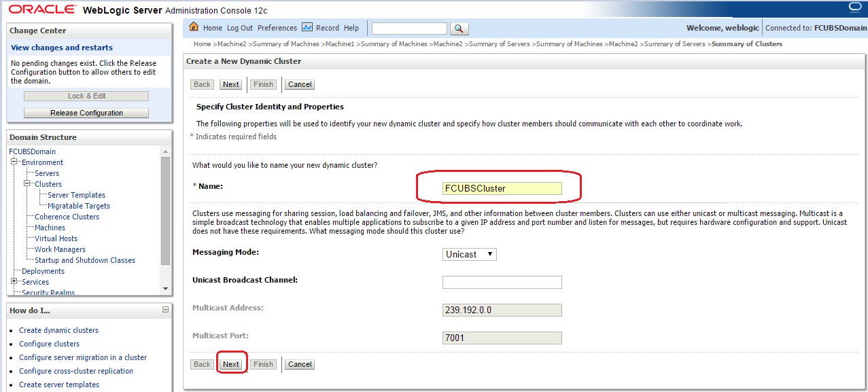This screenshot has height=392, width=868.
Task: Click Log Out in the toolbar
Action: coord(240,28)
